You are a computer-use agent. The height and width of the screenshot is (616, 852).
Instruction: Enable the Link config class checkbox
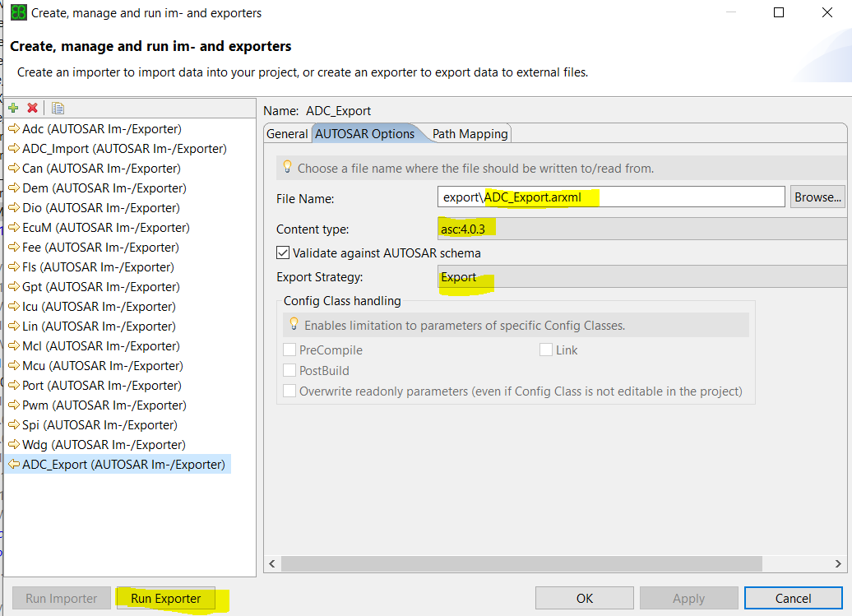coord(546,350)
